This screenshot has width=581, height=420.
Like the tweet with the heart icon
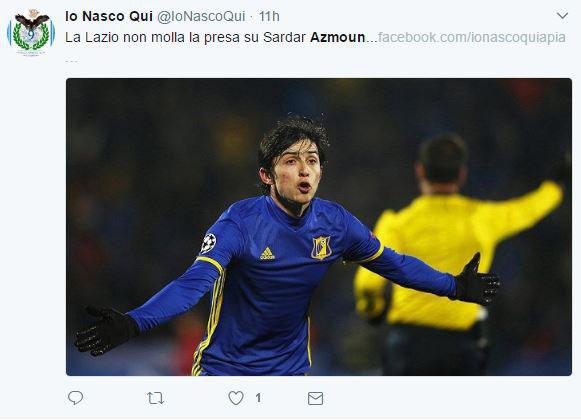tap(236, 398)
